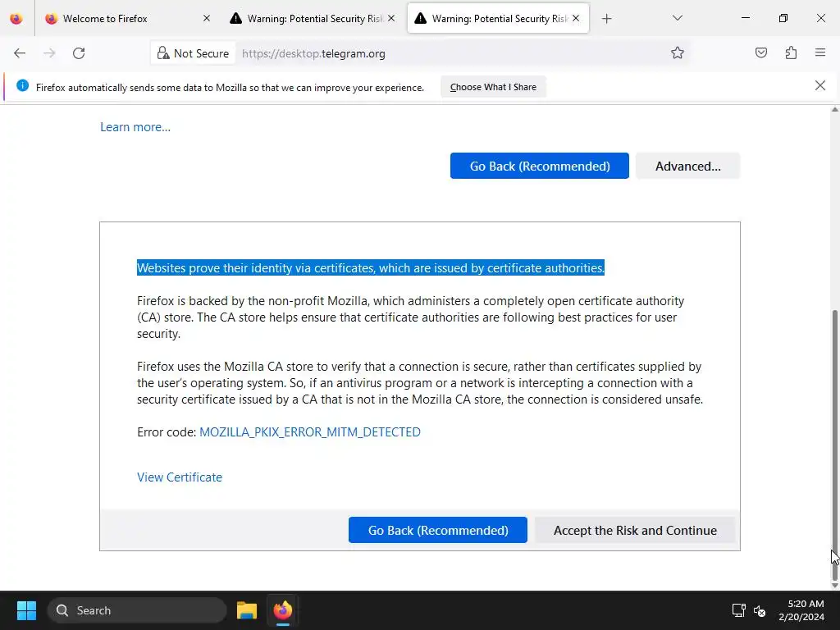Expand the list all tabs chevron
The width and height of the screenshot is (840, 630).
[677, 18]
